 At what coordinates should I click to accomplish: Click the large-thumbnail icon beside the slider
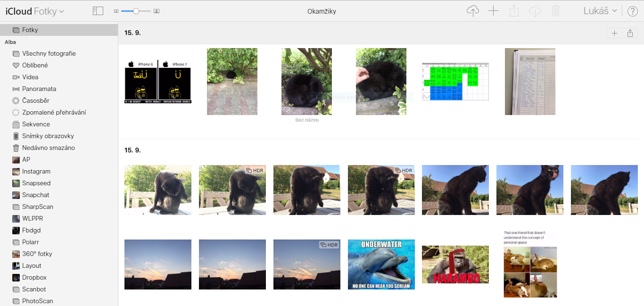pyautogui.click(x=157, y=11)
